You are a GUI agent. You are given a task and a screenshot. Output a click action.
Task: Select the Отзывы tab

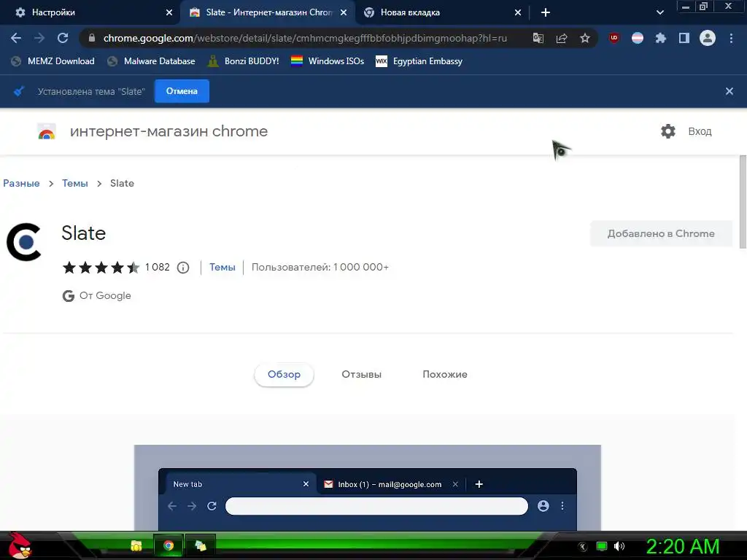361,374
